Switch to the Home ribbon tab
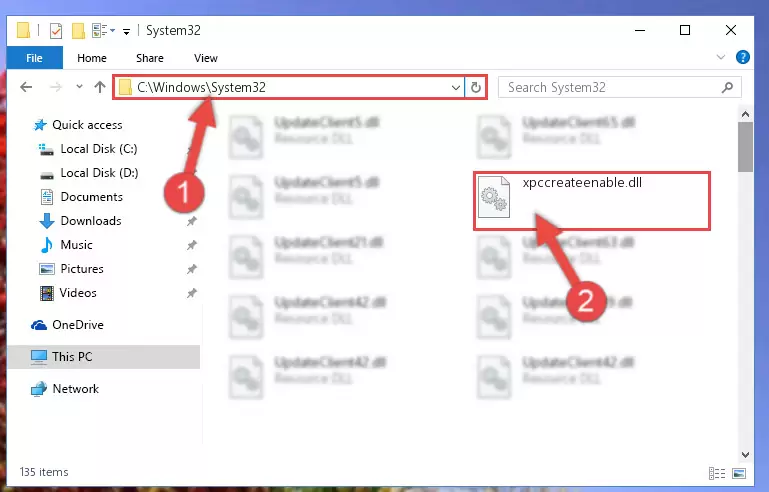The image size is (769, 492). (x=92, y=58)
